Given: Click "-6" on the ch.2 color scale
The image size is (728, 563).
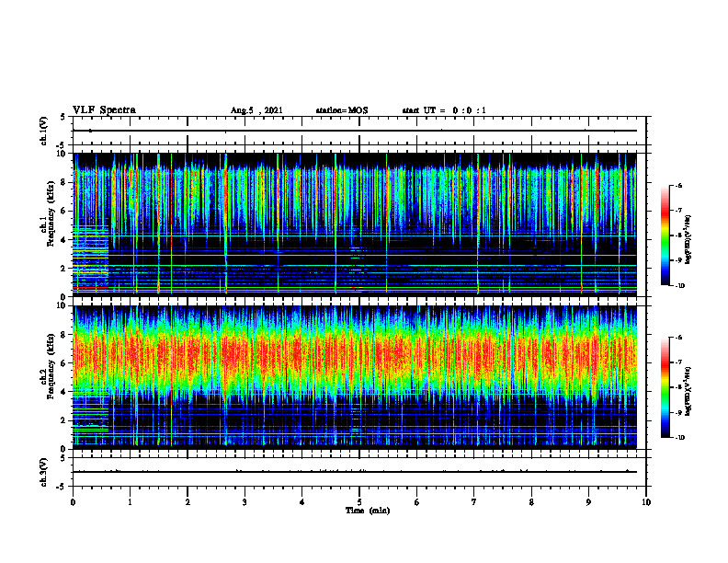Looking at the screenshot, I should 678,338.
